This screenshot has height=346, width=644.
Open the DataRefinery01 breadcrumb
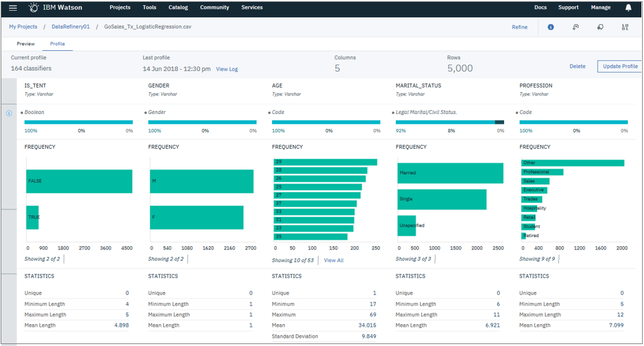(71, 26)
